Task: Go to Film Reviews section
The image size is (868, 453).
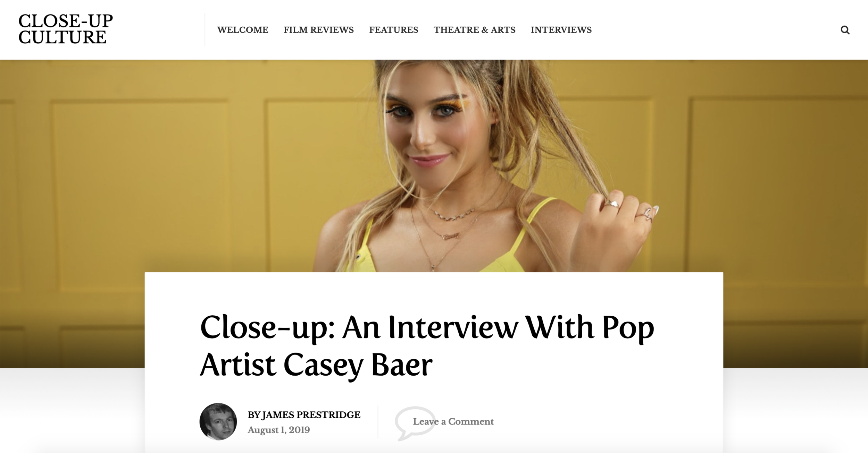Action: pos(319,30)
